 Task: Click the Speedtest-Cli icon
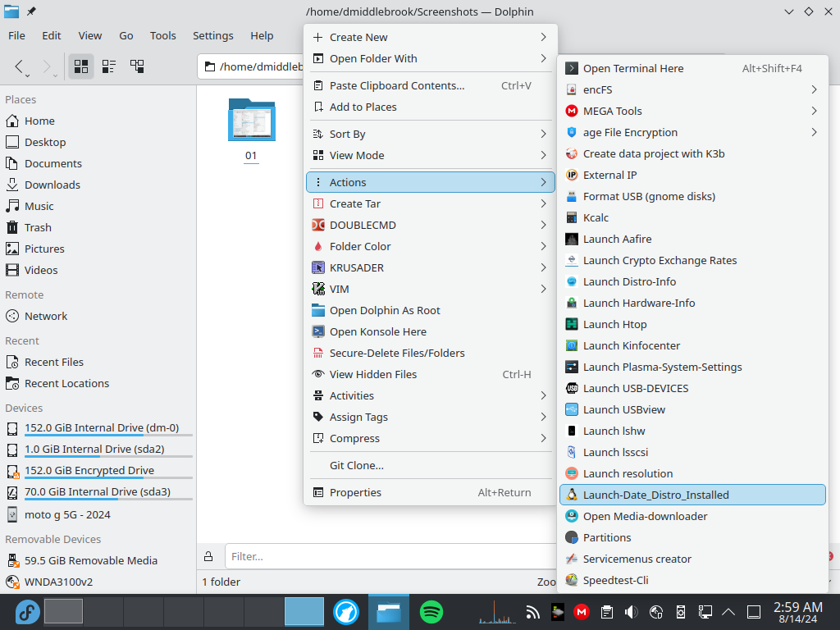[x=572, y=580]
